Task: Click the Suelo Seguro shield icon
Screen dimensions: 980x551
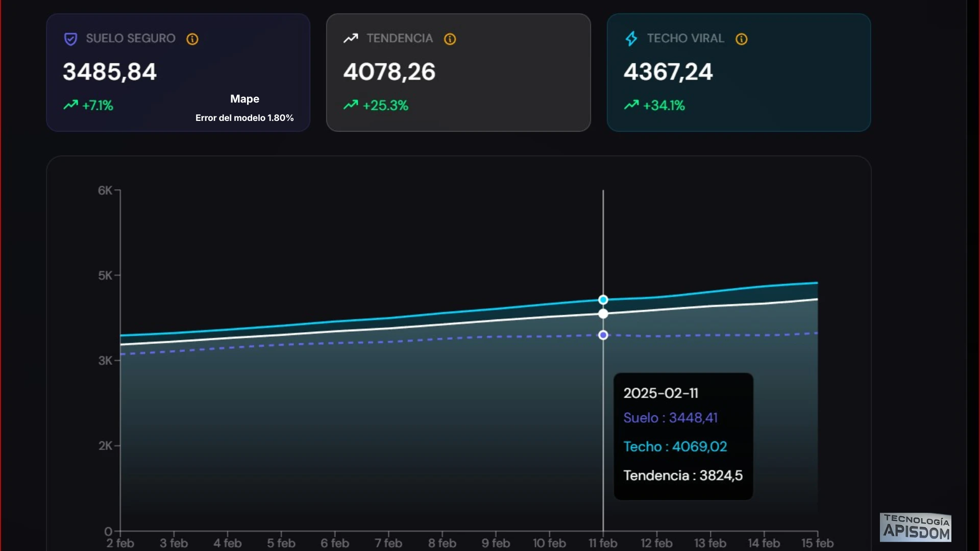Action: [70, 39]
